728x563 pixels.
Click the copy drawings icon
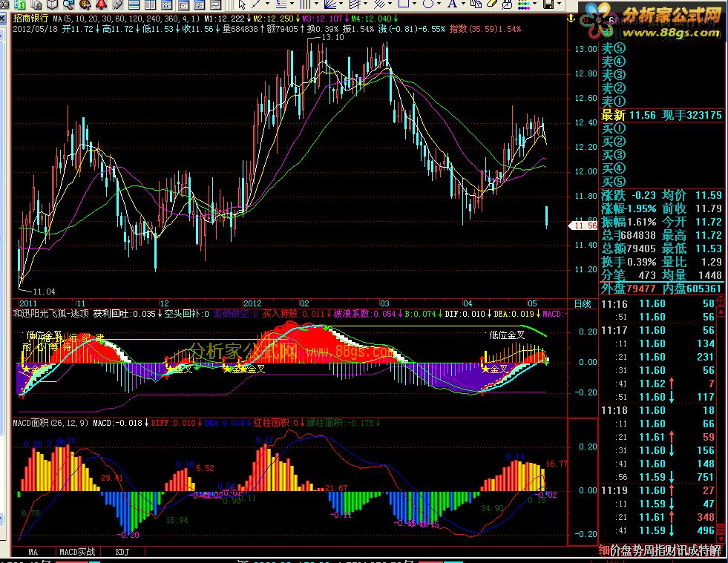(476, 4)
